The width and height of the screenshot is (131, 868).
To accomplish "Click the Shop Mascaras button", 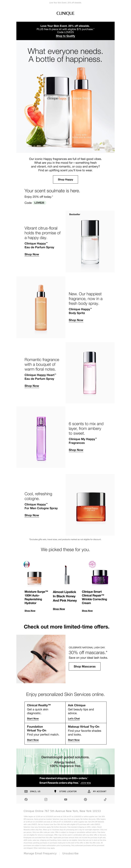I will point(85,666).
